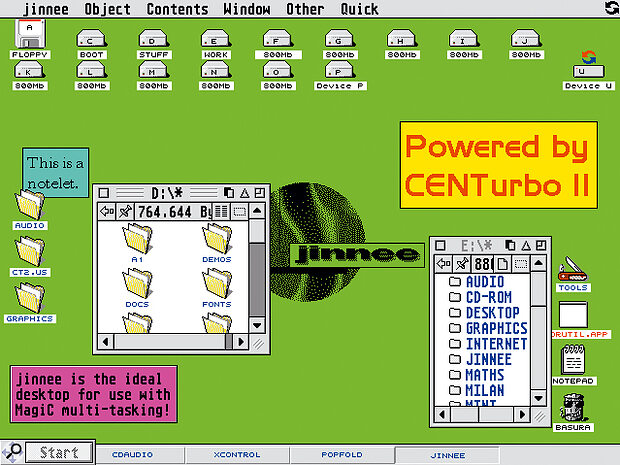
Task: Toggle the pin in D:\* window
Action: pos(125,212)
